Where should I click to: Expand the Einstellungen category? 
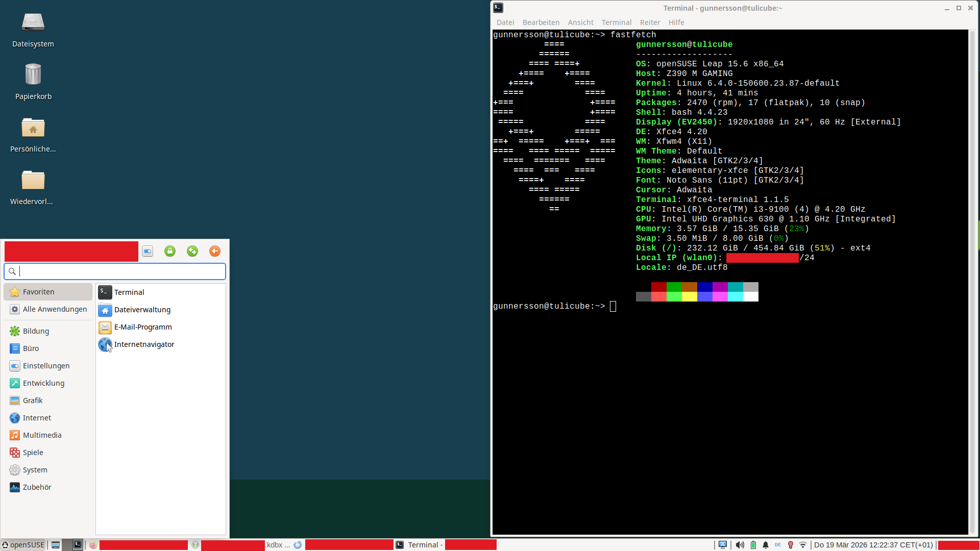pos(46,366)
